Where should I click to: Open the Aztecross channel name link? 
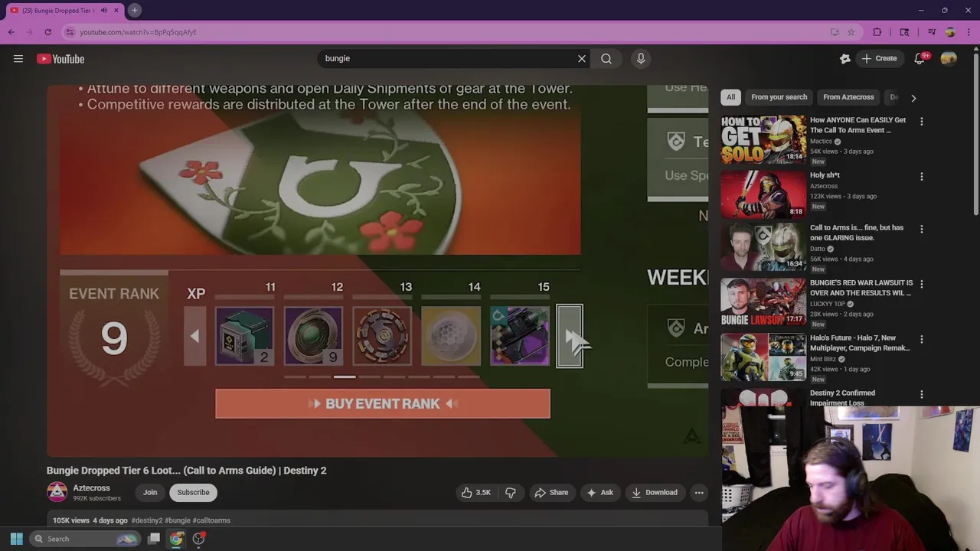pyautogui.click(x=91, y=487)
